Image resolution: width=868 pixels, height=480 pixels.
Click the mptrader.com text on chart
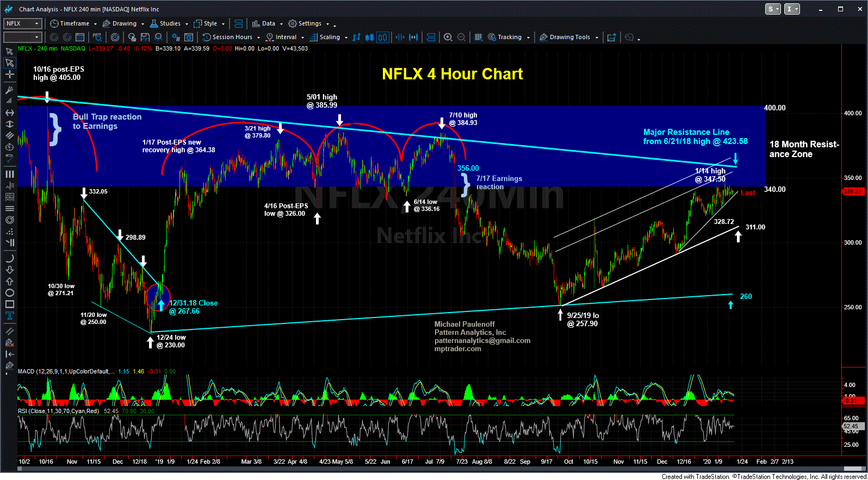(457, 349)
